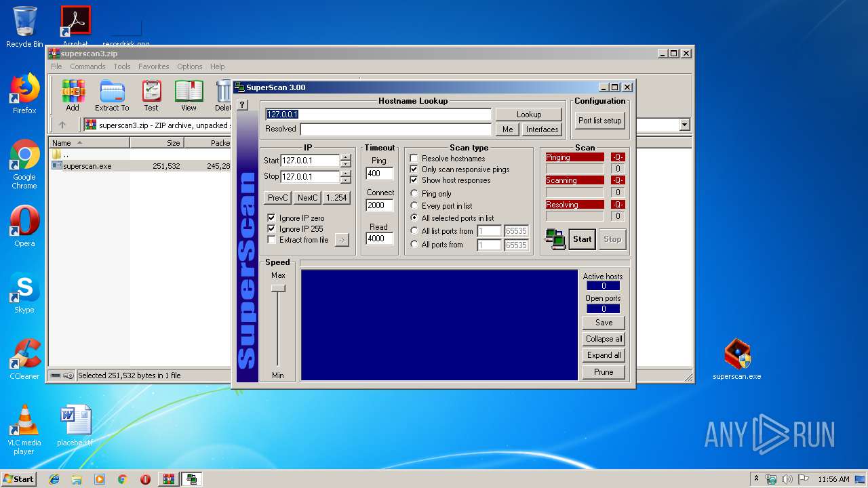Click the View toolbar icon in WinRAR
The width and height of the screenshot is (868, 488).
tap(189, 95)
